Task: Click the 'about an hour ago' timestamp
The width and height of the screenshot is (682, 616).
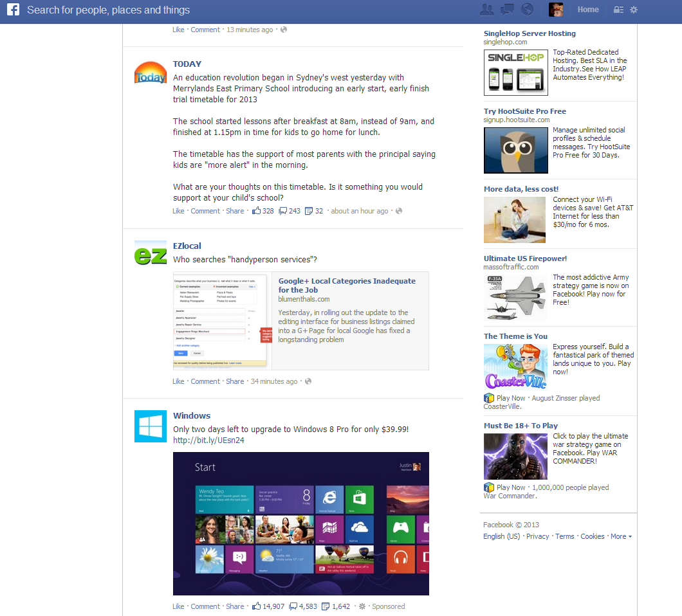Action: tap(360, 211)
